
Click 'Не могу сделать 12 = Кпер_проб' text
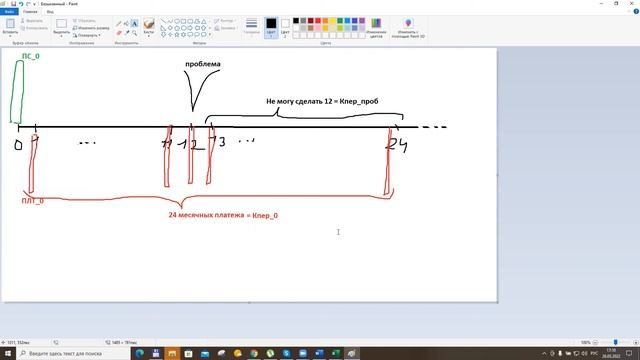click(322, 101)
